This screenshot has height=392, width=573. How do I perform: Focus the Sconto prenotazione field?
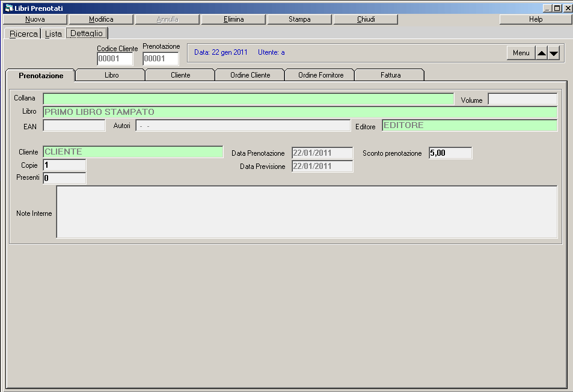coord(450,153)
